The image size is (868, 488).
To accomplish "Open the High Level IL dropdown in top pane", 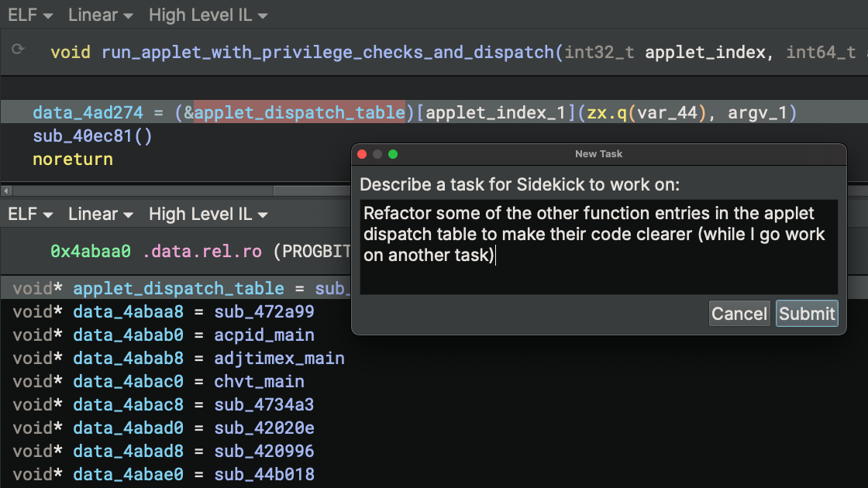I will click(207, 14).
